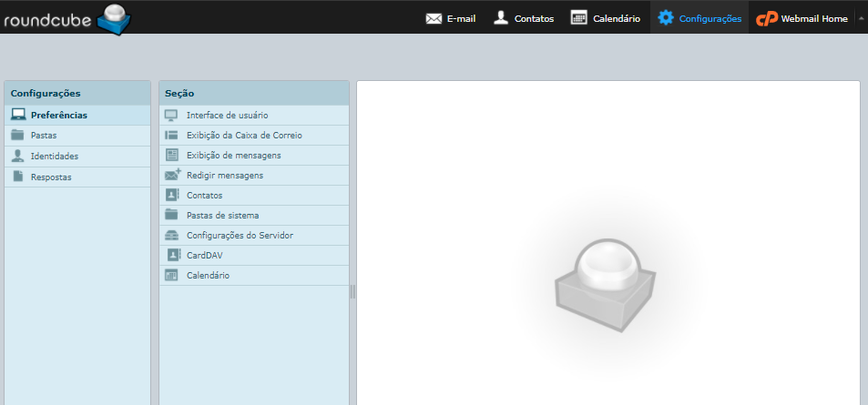Click the E-mail envelope icon
The width and height of the screenshot is (868, 405).
434,19
